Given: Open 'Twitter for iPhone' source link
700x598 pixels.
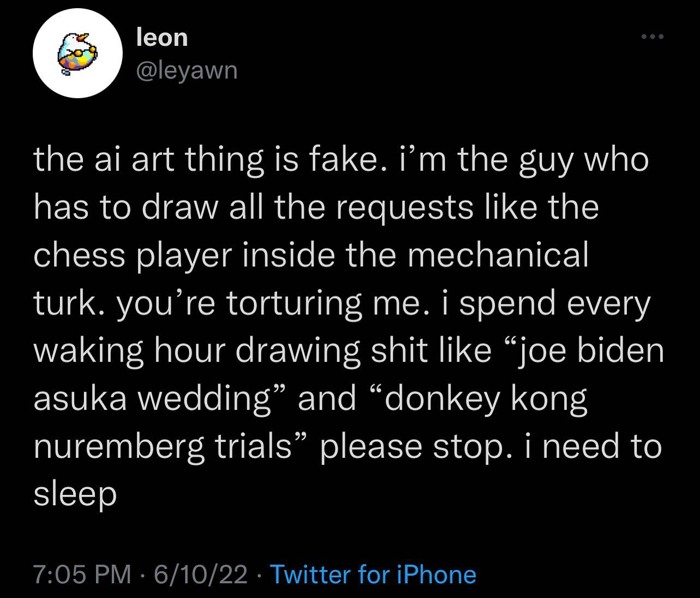Looking at the screenshot, I should [373, 575].
